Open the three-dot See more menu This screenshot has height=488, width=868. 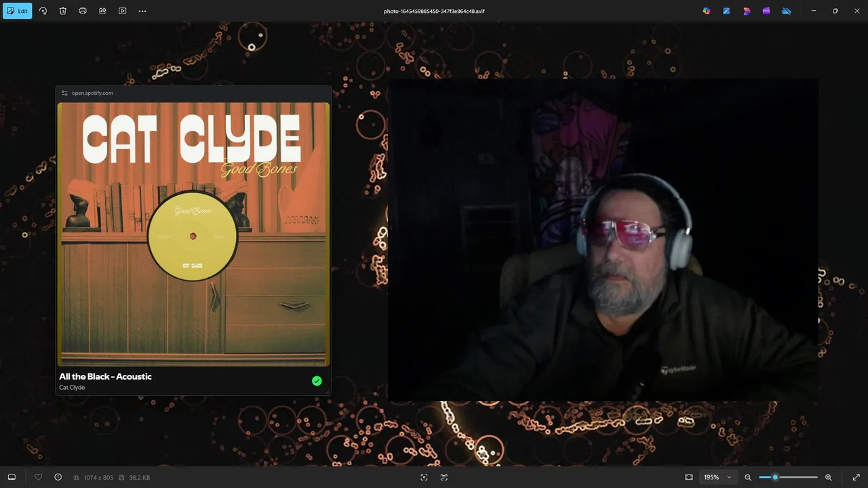pyautogui.click(x=142, y=11)
